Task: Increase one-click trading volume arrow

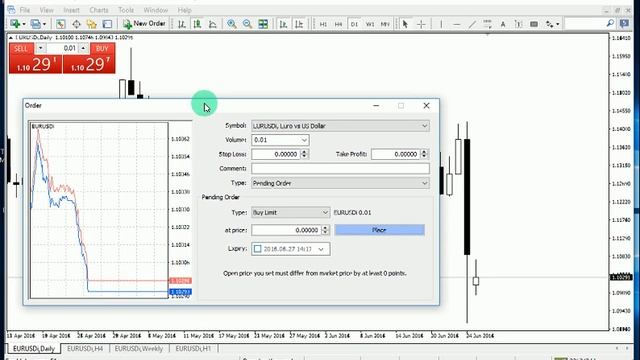Action: tap(83, 48)
